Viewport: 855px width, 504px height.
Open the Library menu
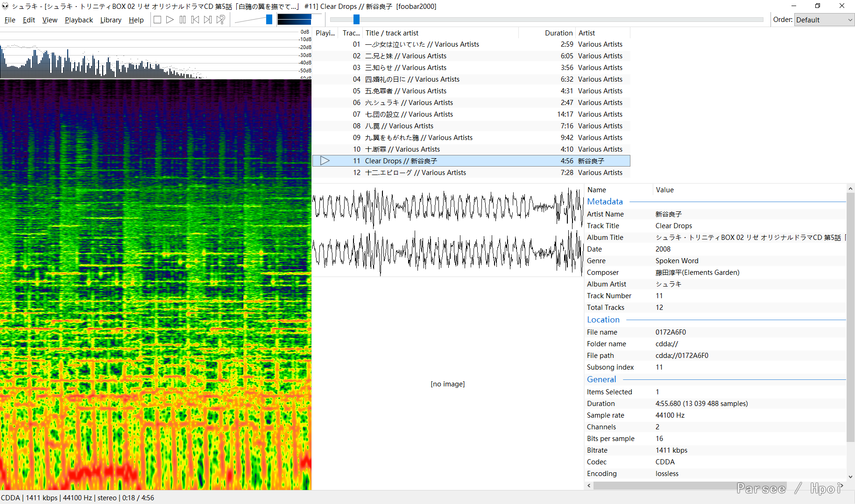pos(111,20)
